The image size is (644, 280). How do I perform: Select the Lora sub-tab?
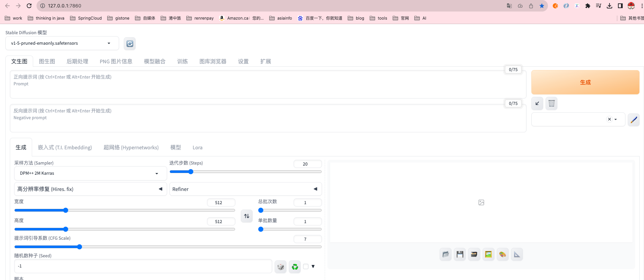198,147
